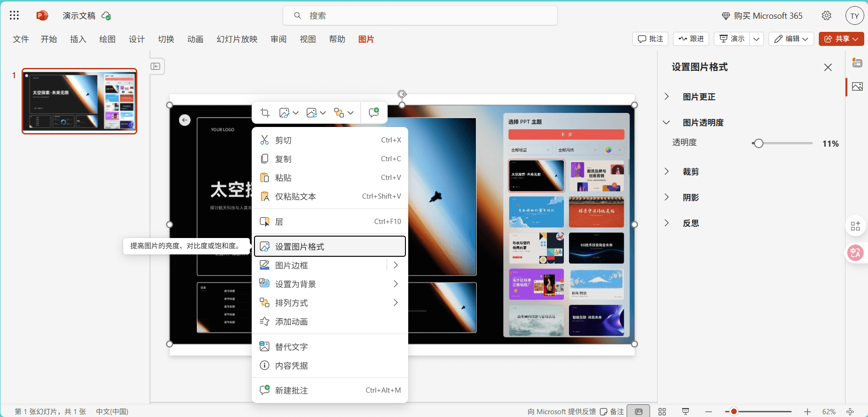Open the 编辑 mode dropdown

(791, 39)
